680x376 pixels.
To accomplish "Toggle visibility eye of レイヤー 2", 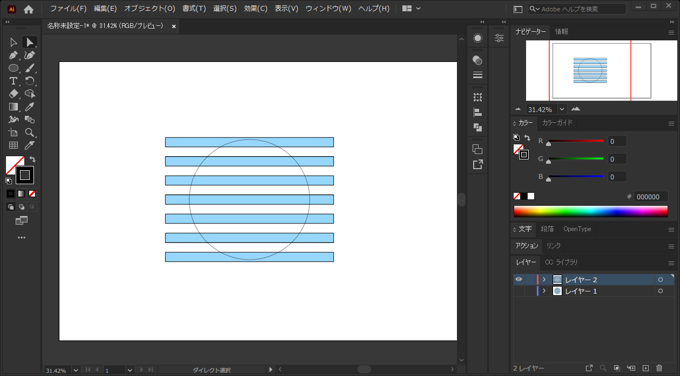I will point(519,279).
